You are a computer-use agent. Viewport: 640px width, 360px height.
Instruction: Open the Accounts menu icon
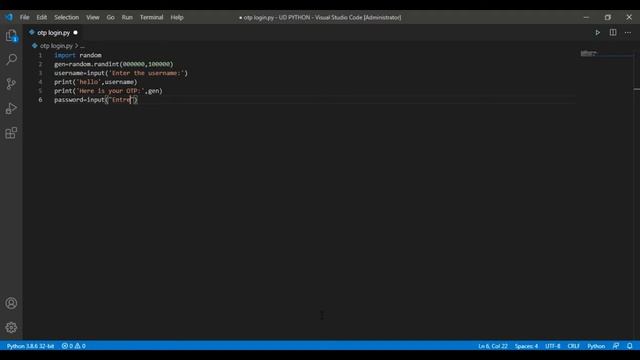(11, 303)
